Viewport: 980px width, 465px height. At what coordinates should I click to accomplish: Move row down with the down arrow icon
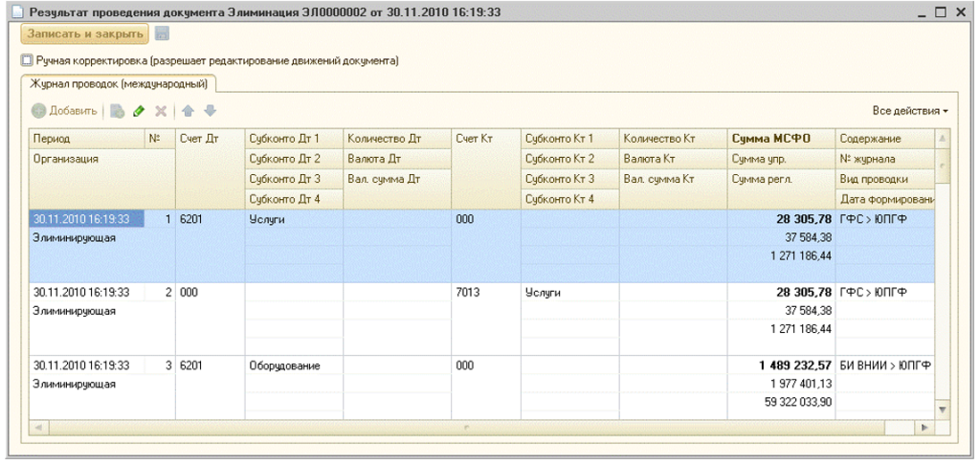point(211,111)
